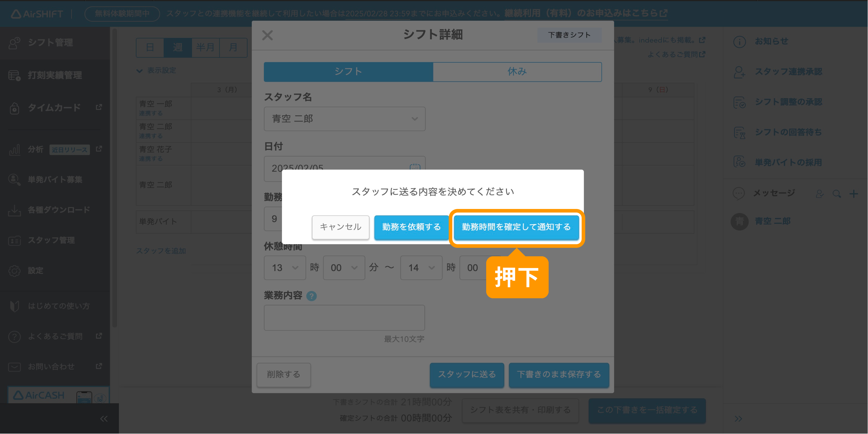Select the シフト tab in dialog

coord(348,72)
